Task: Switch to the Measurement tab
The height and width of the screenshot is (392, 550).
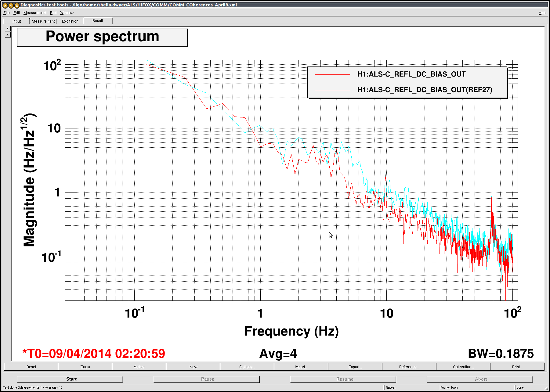Action: click(43, 21)
